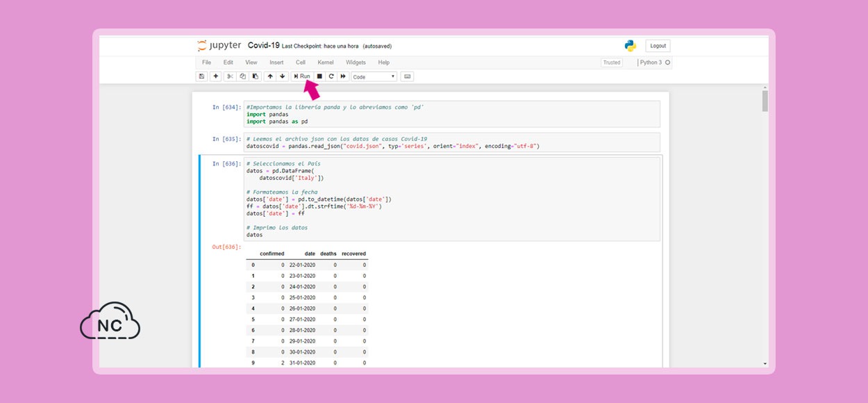Viewport: 868px width, 403px height.
Task: Insert a cell below with plus icon
Action: coord(216,76)
